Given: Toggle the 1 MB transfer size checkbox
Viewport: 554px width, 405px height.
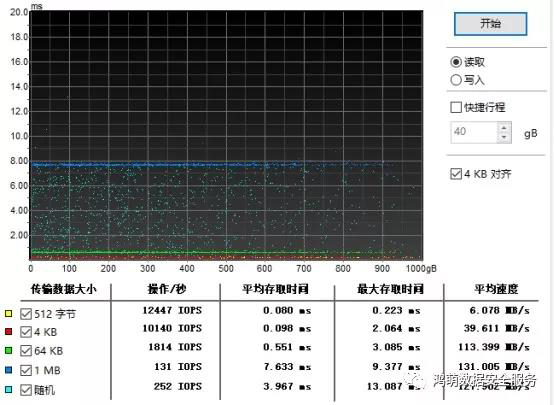Looking at the screenshot, I should click(x=26, y=370).
